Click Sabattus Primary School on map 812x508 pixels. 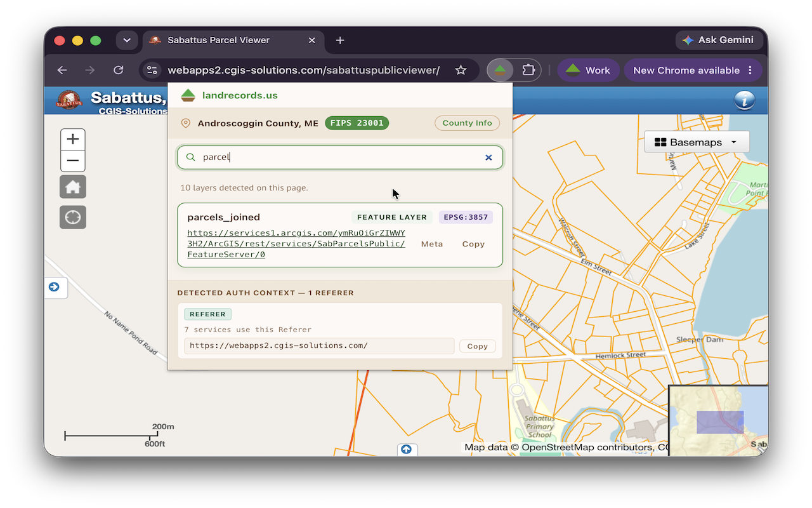coord(540,427)
